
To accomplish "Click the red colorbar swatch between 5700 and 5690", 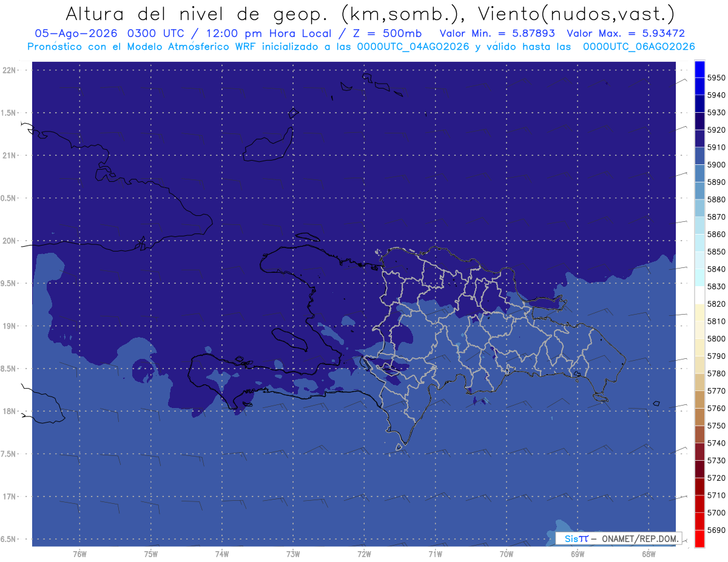I will [x=699, y=521].
